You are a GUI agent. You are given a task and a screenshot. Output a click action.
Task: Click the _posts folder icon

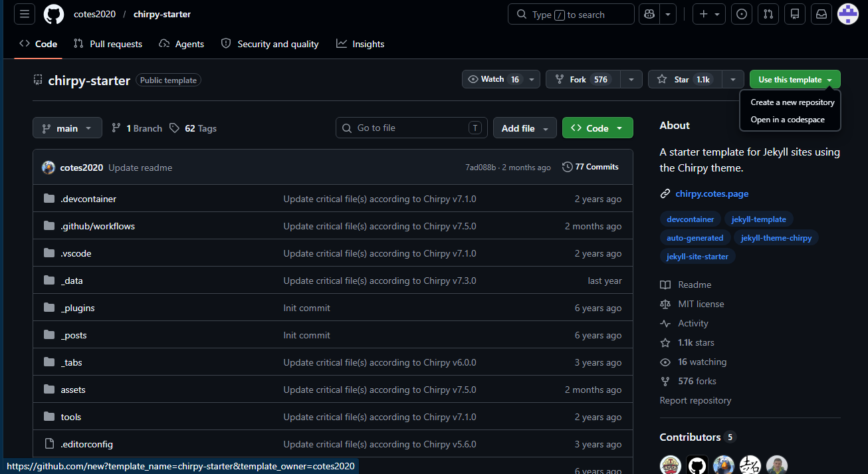pos(49,335)
